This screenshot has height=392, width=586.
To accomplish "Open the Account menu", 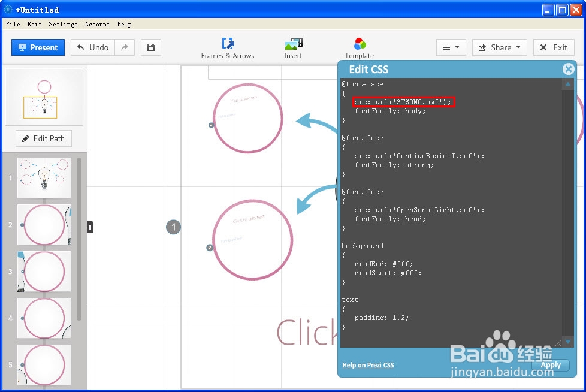I will pos(97,24).
